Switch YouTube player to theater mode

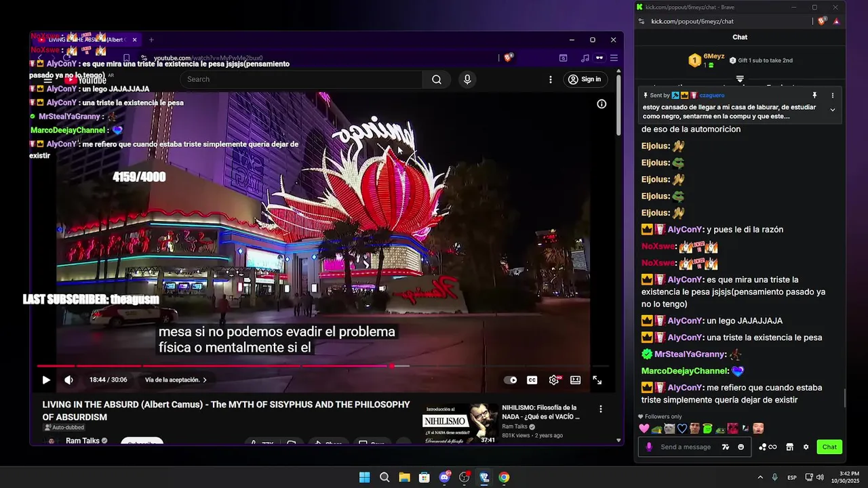click(x=576, y=380)
